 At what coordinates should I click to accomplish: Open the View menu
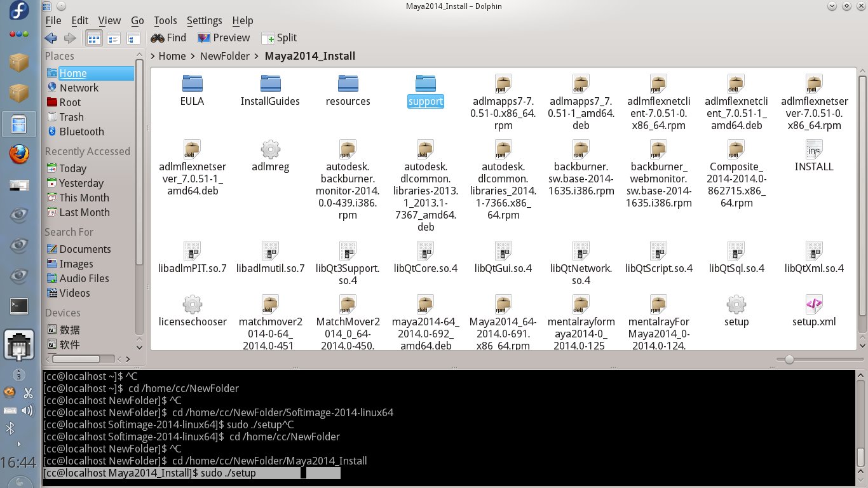point(110,20)
